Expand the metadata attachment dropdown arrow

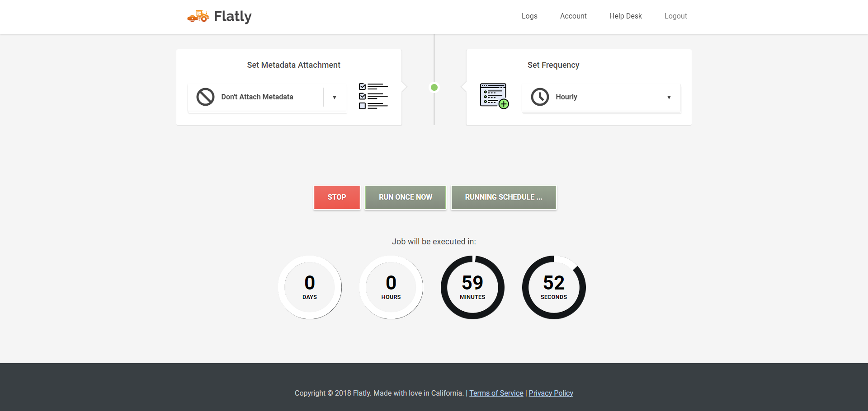click(335, 97)
